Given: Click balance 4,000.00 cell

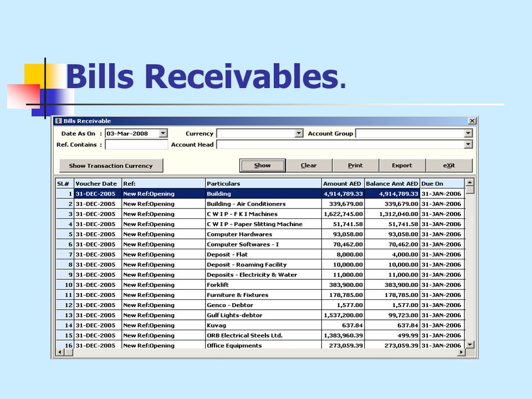Looking at the screenshot, I should pos(392,254).
